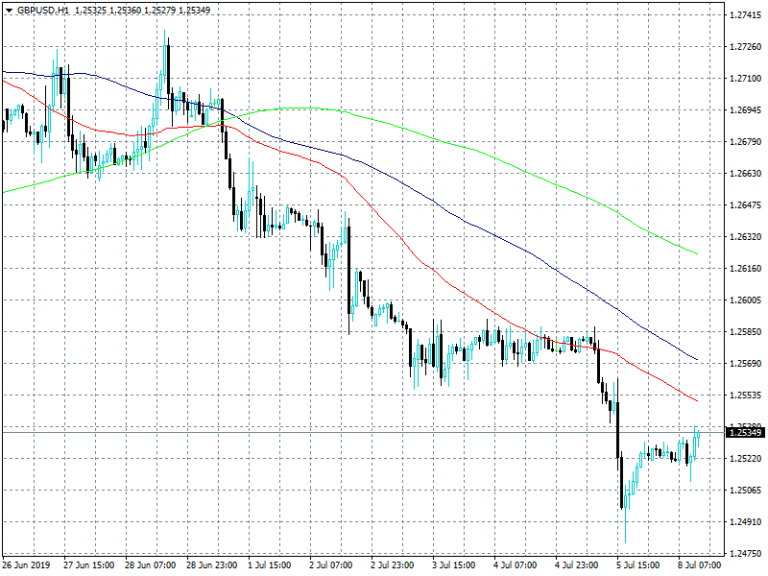Select the green moving average line
This screenshot has height=576, width=768.
tap(500, 160)
